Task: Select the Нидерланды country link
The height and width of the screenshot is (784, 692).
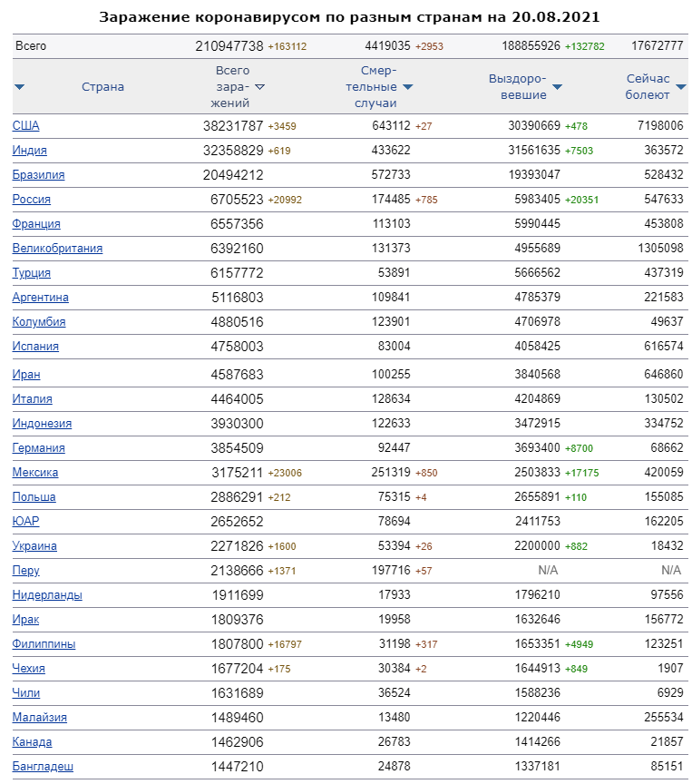Action: 48,595
